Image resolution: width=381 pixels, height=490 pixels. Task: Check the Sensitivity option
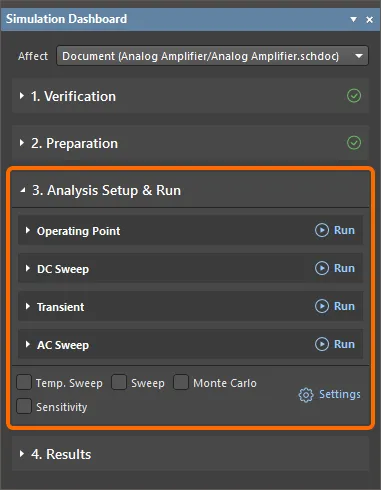click(24, 406)
